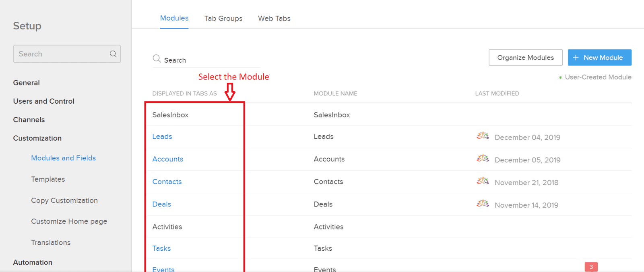
Task: Click Events in Module Name column
Action: pyautogui.click(x=324, y=269)
